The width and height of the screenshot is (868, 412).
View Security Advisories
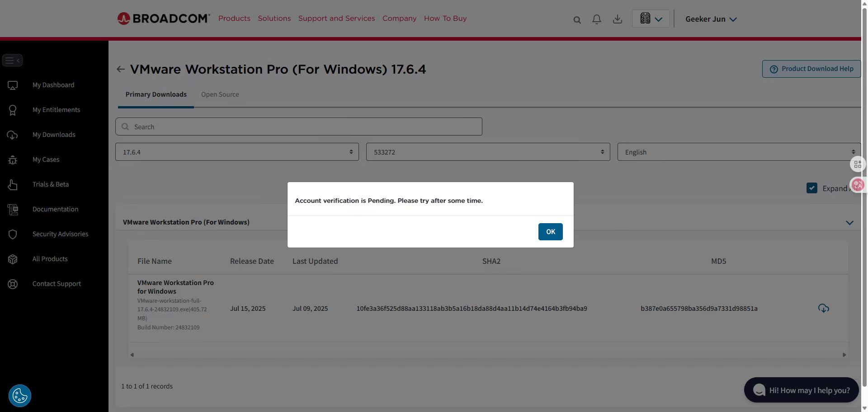(60, 234)
